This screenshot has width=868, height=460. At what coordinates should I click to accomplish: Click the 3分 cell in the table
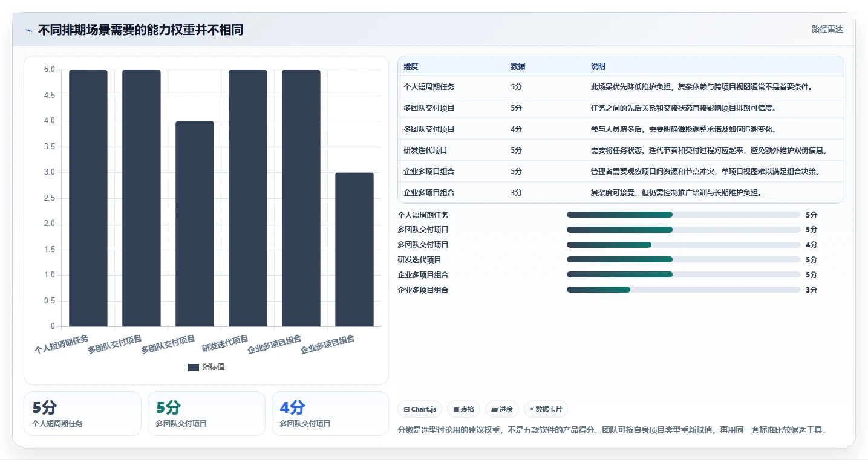click(x=516, y=193)
